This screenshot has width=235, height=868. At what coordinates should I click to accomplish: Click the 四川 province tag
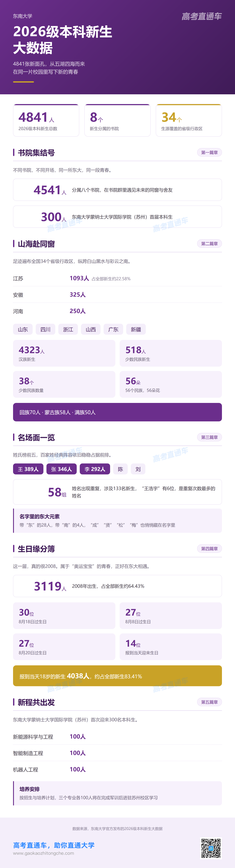pos(45,329)
